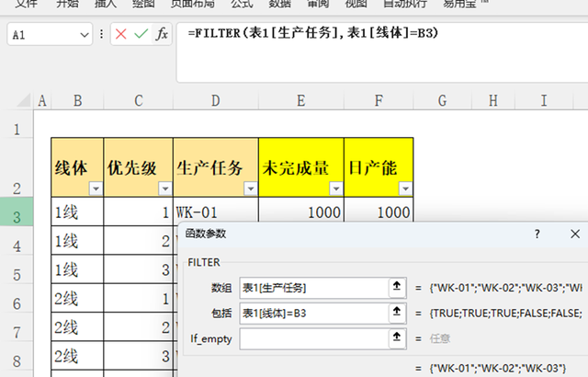Cancel the formula entry with the red X
588x377 pixels.
click(120, 34)
